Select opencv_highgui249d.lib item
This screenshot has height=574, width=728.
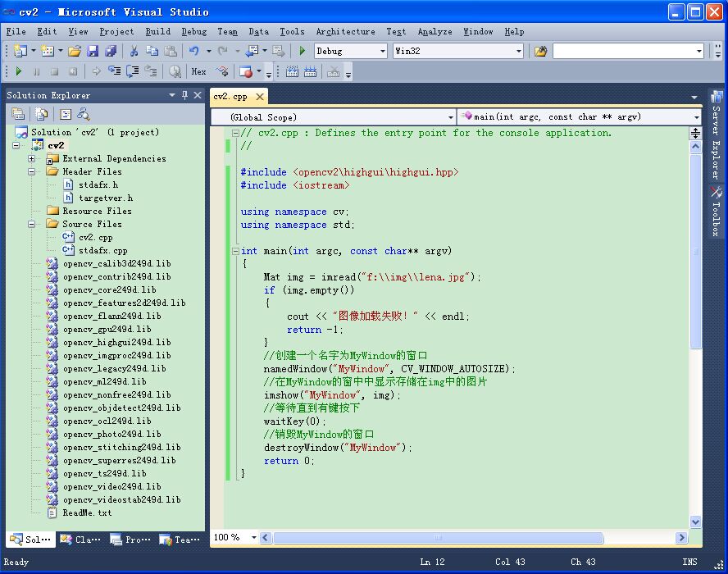click(117, 342)
